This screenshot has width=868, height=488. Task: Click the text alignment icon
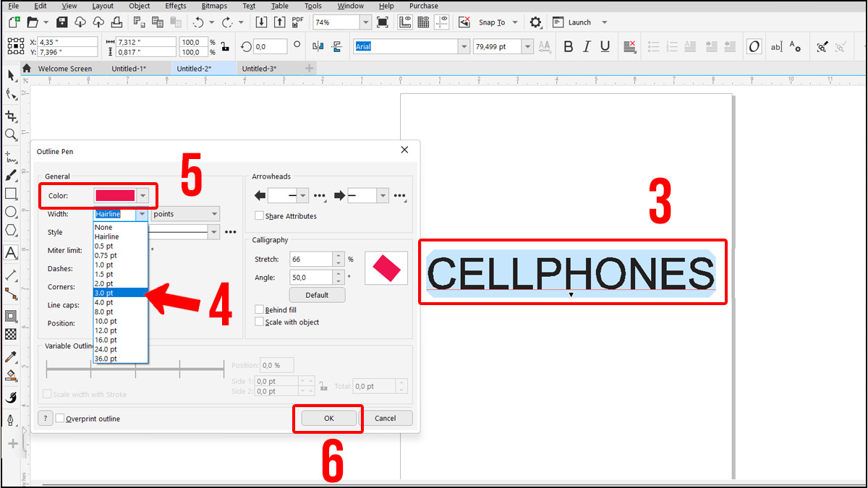630,46
